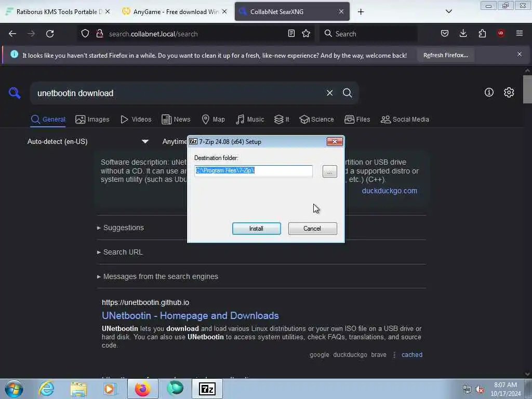Screen dimensions: 532x399
Task: Click the muted volume tray icon
Action: pyautogui.click(x=480, y=390)
